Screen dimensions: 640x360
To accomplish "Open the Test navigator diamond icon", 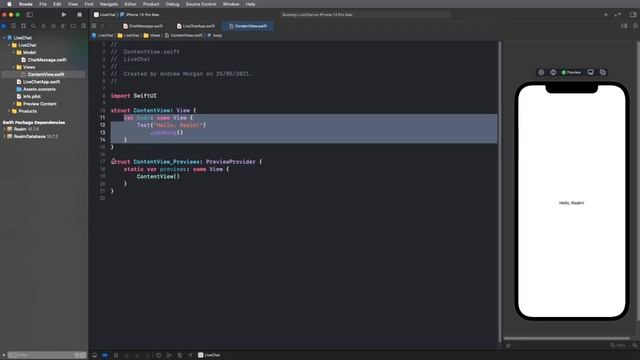I will tap(53, 26).
